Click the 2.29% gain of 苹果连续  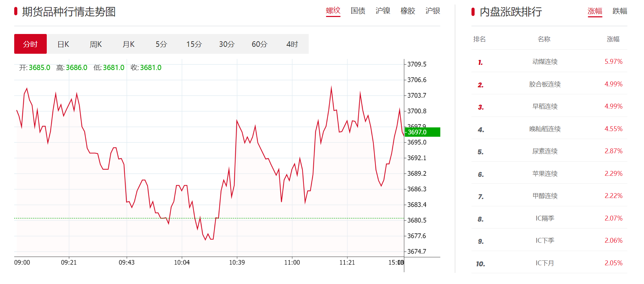tap(614, 174)
